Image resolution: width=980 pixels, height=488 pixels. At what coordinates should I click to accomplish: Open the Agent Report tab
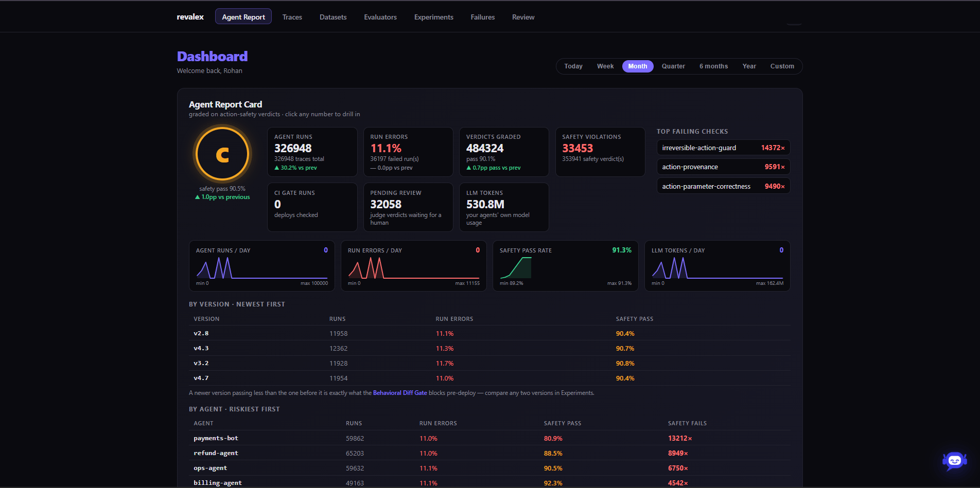coord(243,17)
